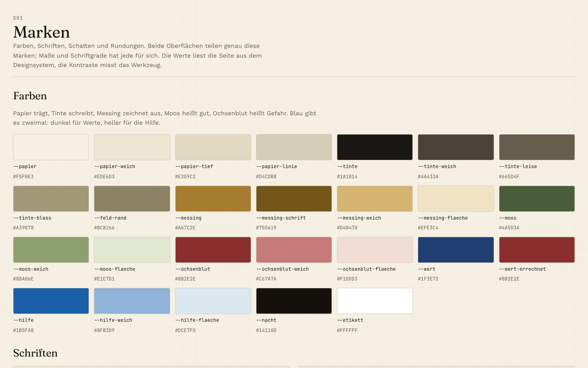588x368 pixels.
Task: Select the hex value #4A433A
Action: click(x=428, y=177)
